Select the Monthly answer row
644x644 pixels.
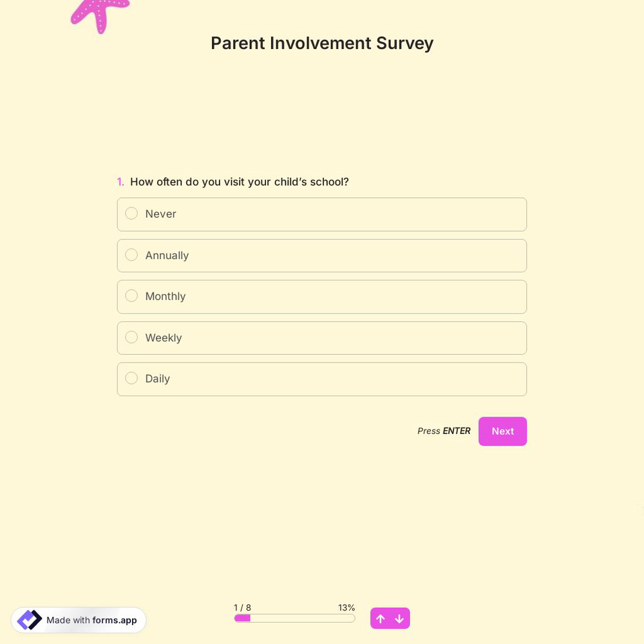point(322,296)
